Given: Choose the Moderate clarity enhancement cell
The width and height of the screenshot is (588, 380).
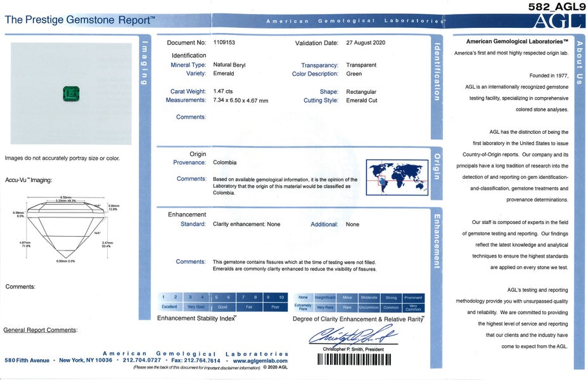Looking at the screenshot, I should point(369,297).
